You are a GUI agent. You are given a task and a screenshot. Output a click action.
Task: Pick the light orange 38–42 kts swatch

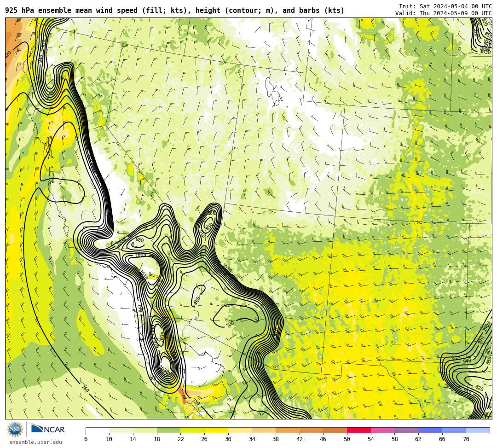coord(288,430)
